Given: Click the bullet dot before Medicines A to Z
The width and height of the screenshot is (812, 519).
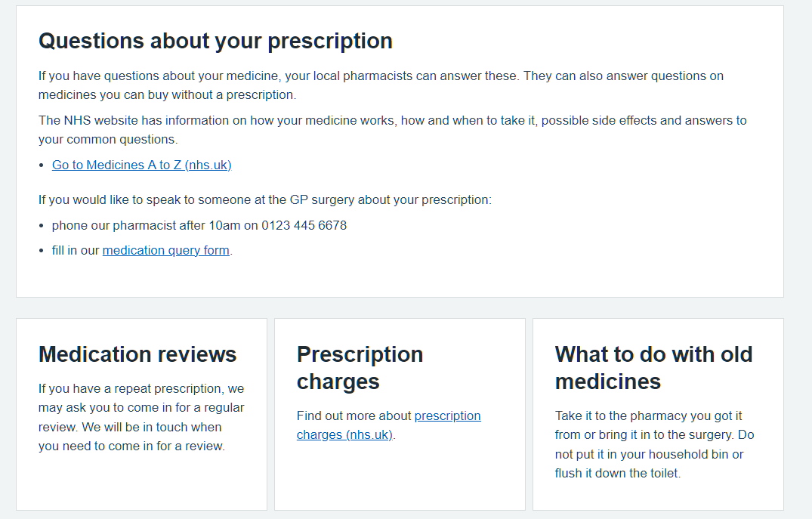Looking at the screenshot, I should click(x=42, y=165).
